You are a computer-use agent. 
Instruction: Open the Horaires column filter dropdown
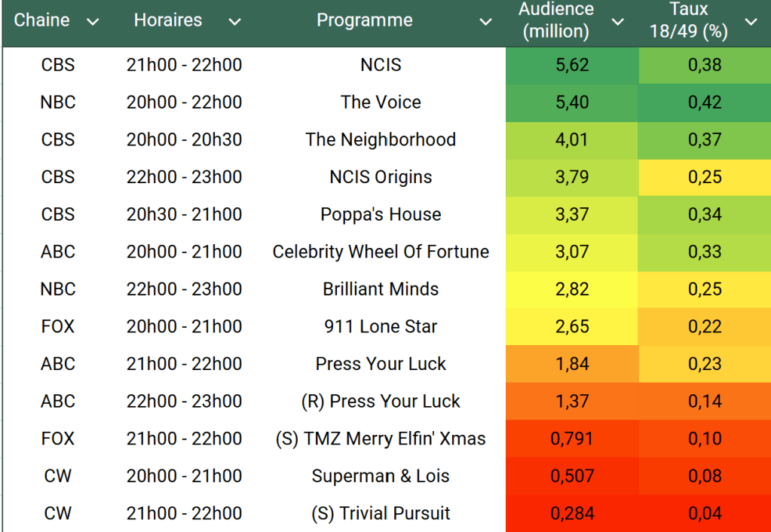[234, 22]
